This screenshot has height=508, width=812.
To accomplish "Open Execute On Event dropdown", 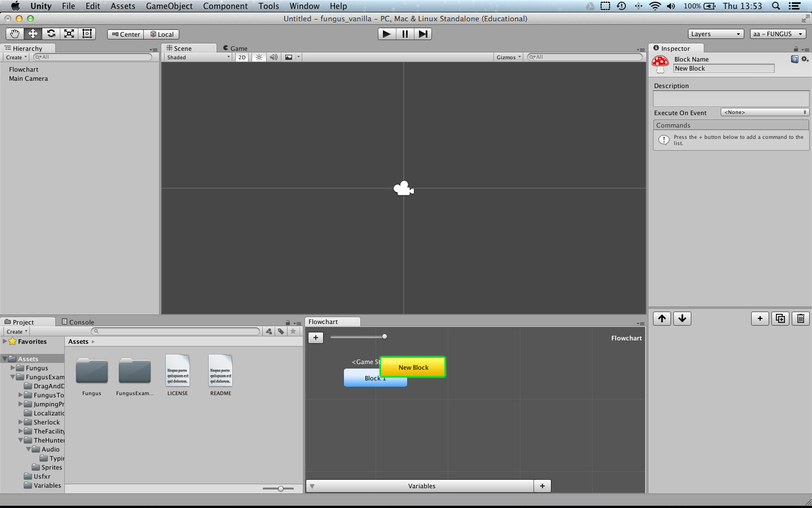I will tap(765, 112).
